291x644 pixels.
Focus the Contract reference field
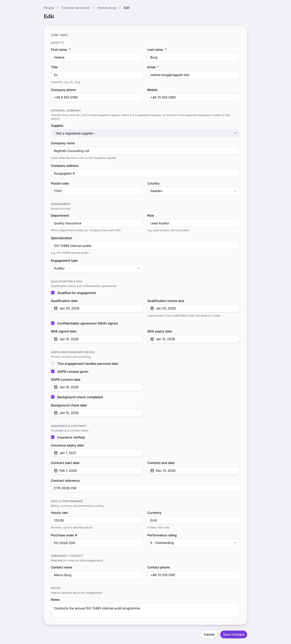pyautogui.click(x=145, y=488)
